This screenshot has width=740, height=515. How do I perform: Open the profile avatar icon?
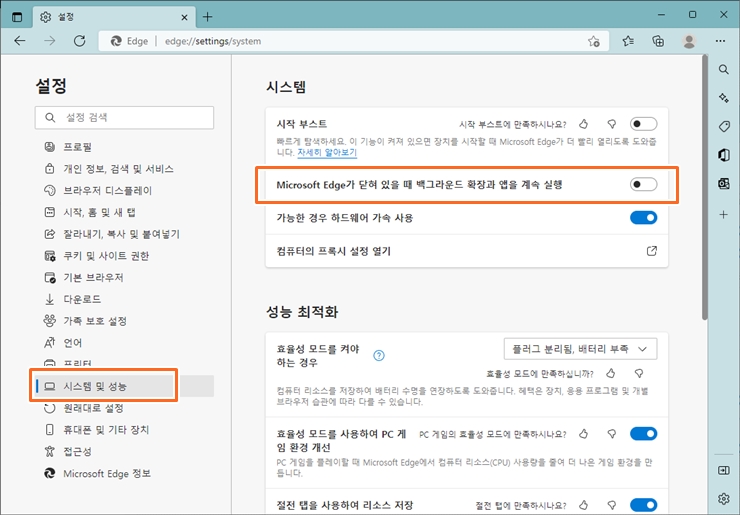(689, 41)
